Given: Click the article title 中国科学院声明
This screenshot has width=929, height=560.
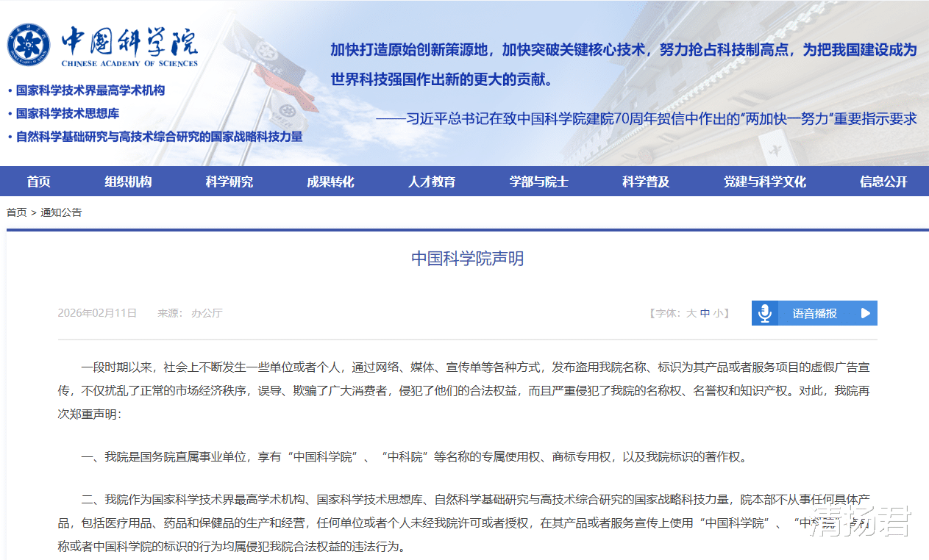Looking at the screenshot, I should point(468,259).
